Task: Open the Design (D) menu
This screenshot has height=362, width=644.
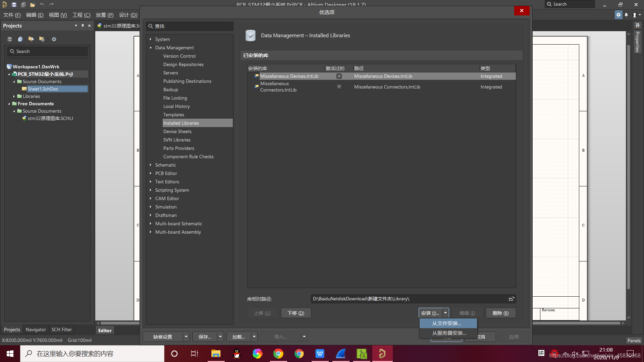Action: [x=128, y=15]
